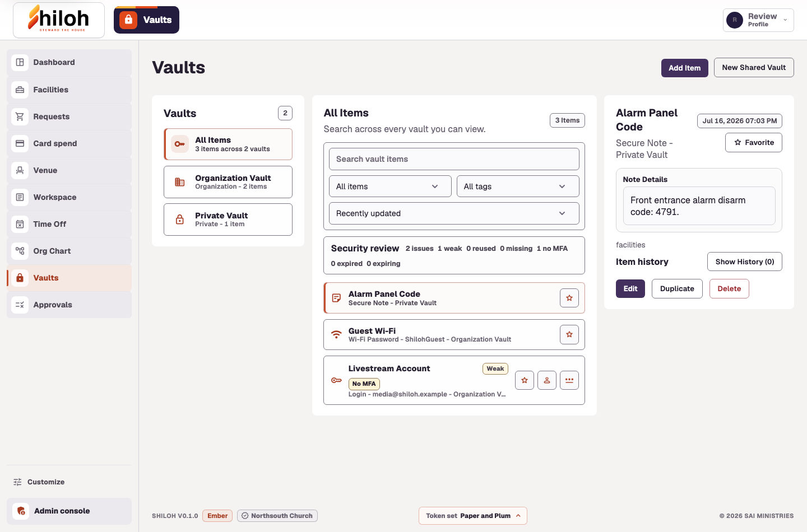Open the Recently updated sort dropdown
Viewport: 807px width, 532px height.
pos(454,213)
